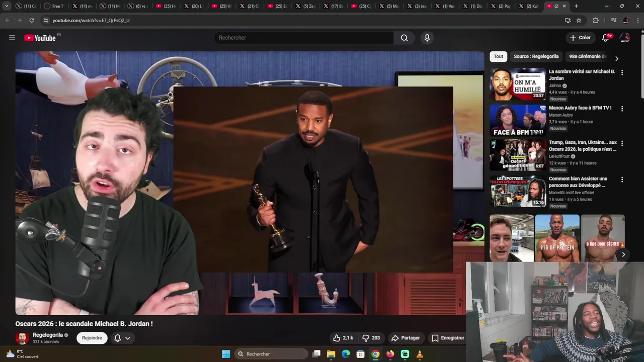Open the media controls icon in the Chrome toolbar
Viewport: 644px width, 362px height.
(x=613, y=20)
